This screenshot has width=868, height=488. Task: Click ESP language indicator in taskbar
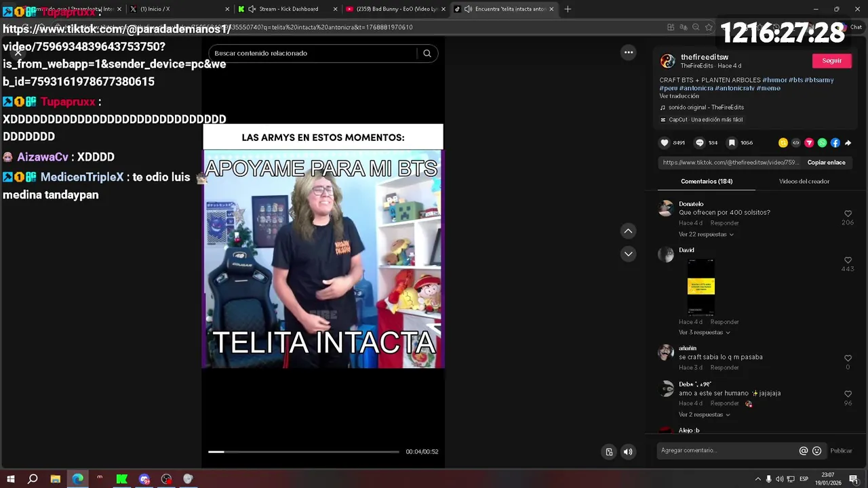pos(804,479)
